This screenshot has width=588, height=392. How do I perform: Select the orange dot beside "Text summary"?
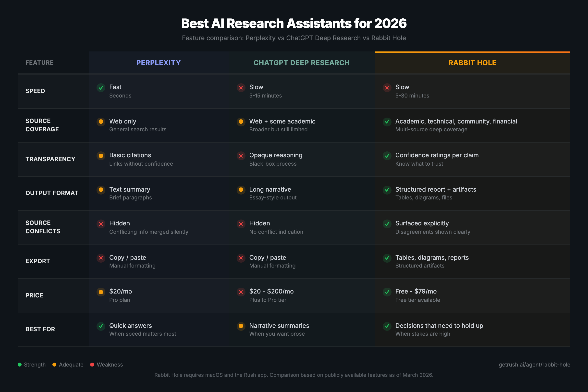click(x=101, y=190)
